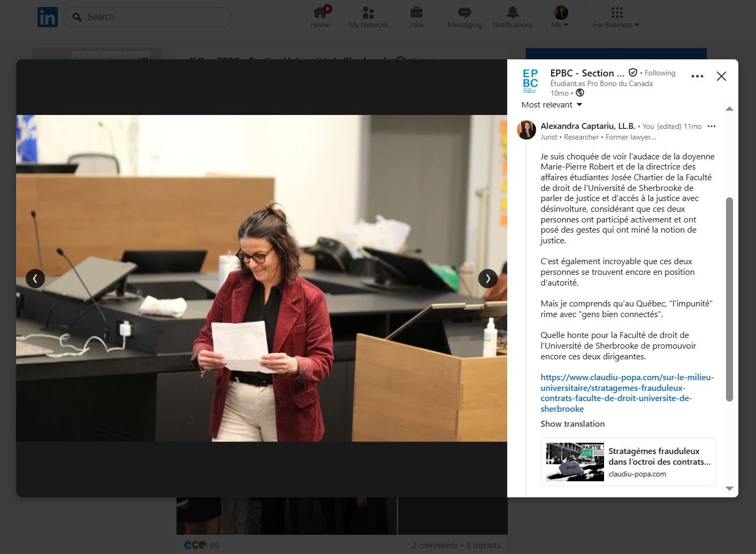The image size is (756, 554).
Task: View the post visibility globe icon
Action: pyautogui.click(x=580, y=93)
